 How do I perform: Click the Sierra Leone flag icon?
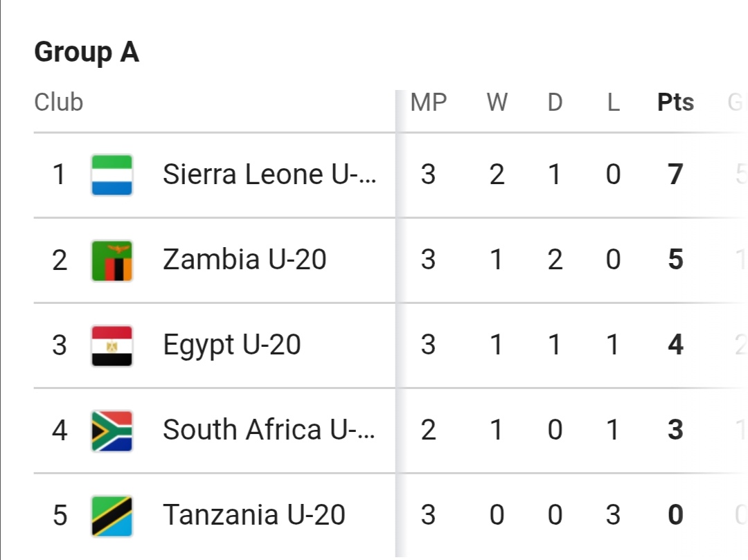[112, 174]
